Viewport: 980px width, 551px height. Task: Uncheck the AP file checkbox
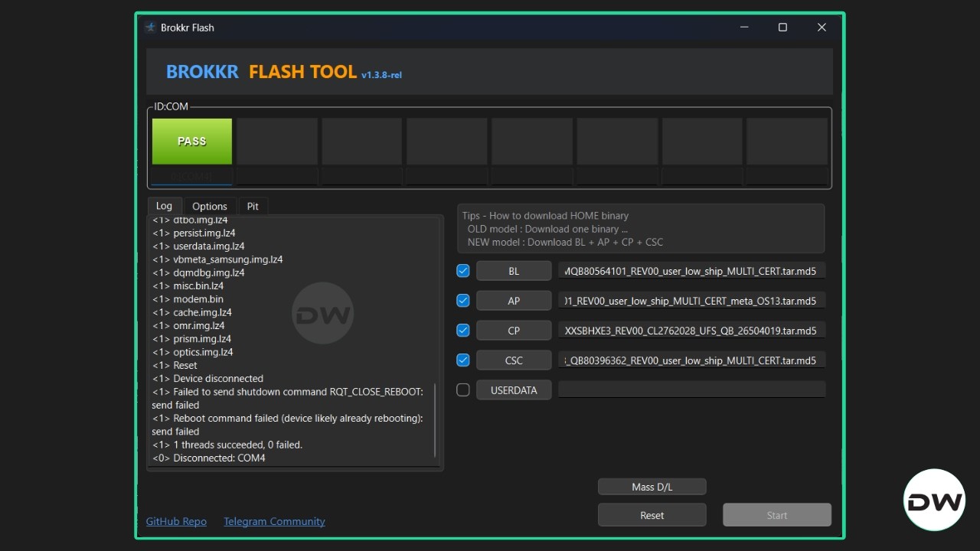[462, 301]
